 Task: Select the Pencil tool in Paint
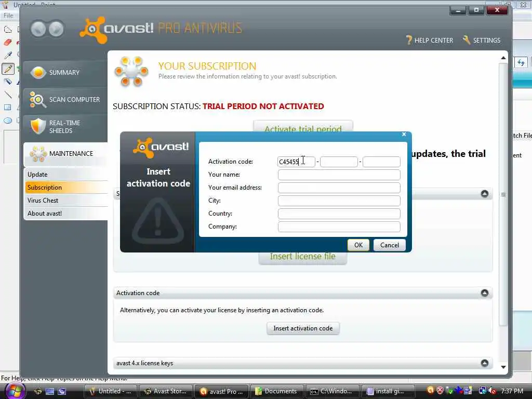click(x=8, y=69)
